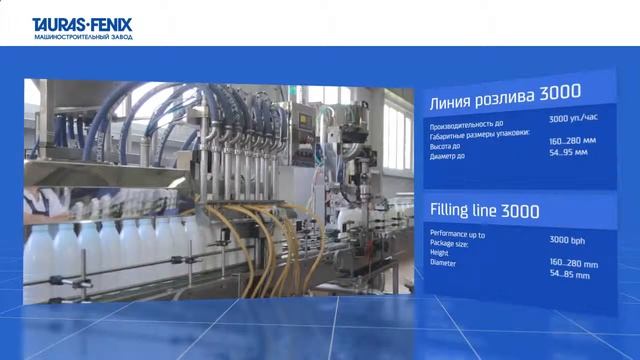Click the '160...280 мм' value
This screenshot has height=360, width=640.
coord(572,141)
